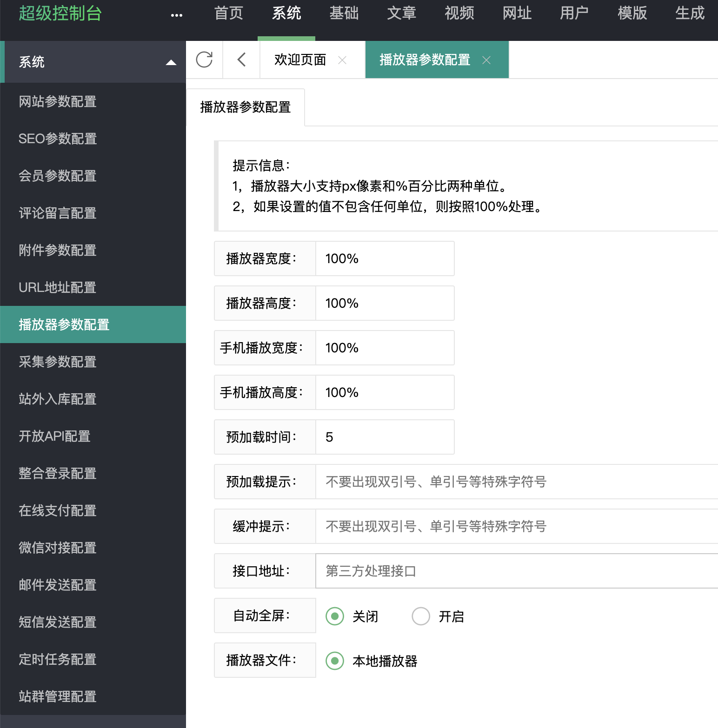Collapse the 系统 sidebar section arrow
The height and width of the screenshot is (728, 718).
click(x=171, y=62)
